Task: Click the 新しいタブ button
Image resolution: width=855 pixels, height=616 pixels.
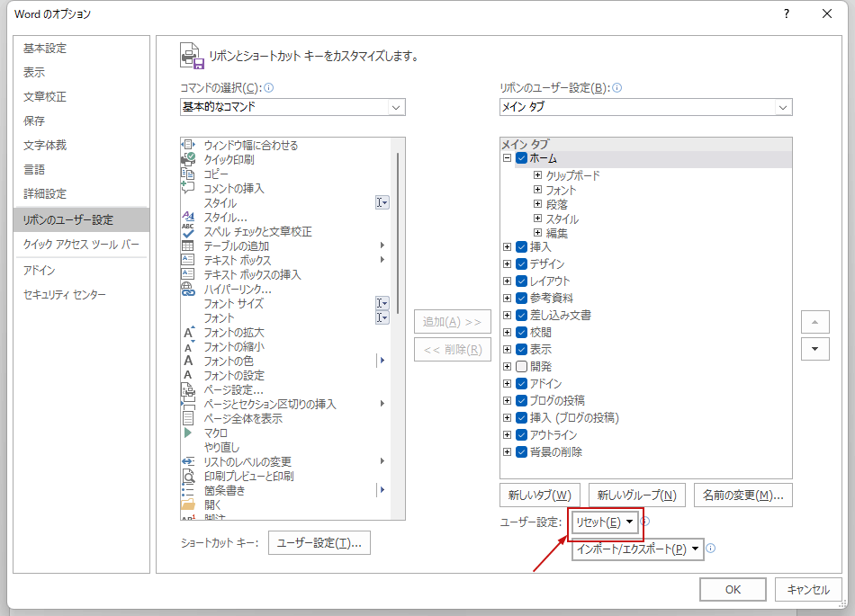Action: pyautogui.click(x=540, y=495)
